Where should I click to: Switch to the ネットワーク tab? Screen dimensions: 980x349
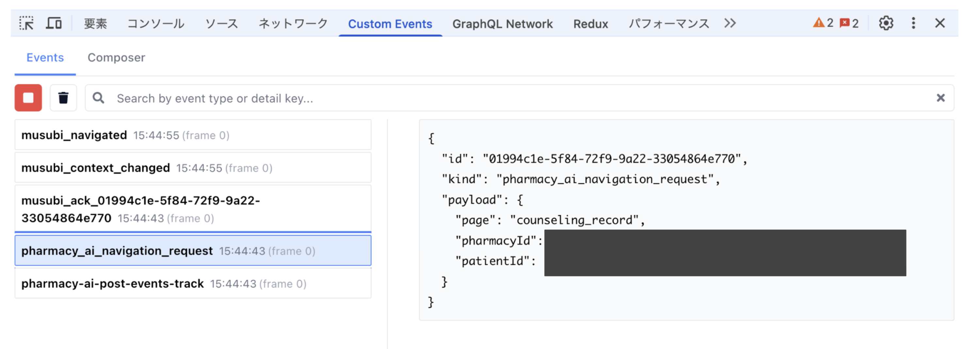293,24
